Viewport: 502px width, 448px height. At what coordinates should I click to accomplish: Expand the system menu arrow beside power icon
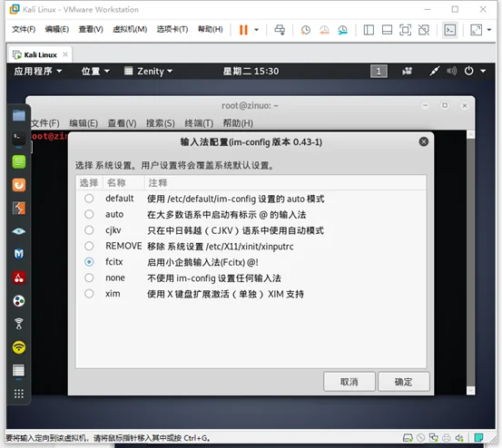coord(483,71)
